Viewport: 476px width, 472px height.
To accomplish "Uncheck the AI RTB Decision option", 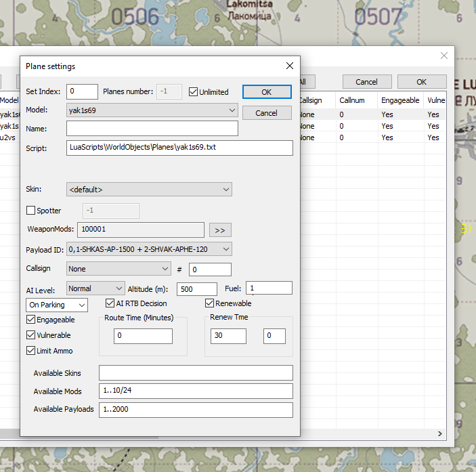I will [111, 303].
